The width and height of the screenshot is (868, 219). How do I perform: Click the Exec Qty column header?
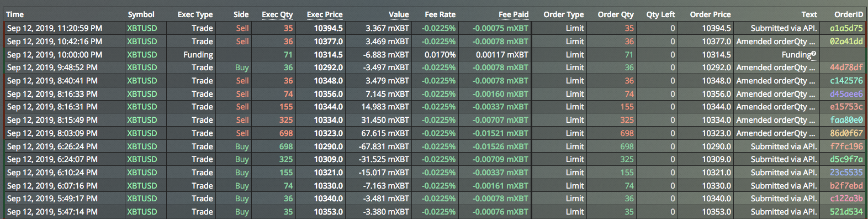(277, 14)
